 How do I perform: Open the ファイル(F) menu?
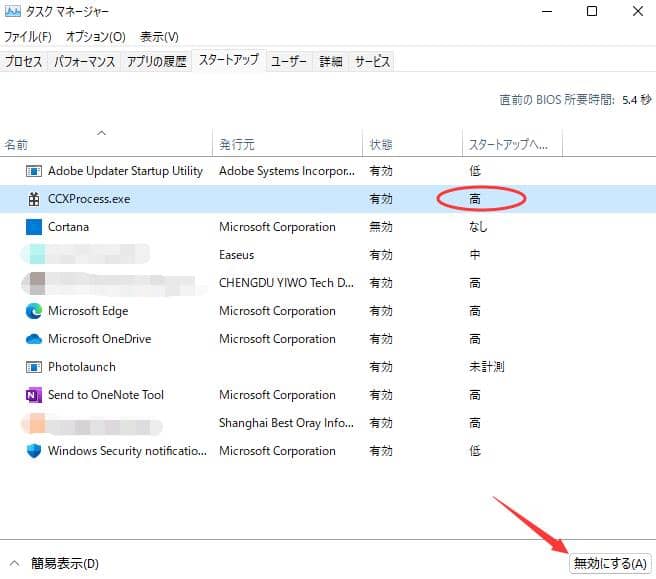[x=29, y=37]
